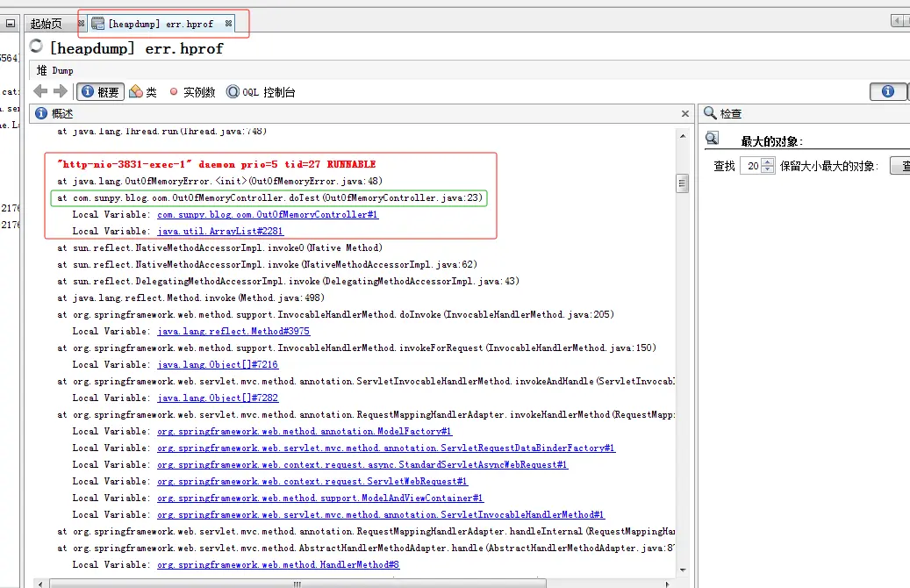Image resolution: width=910 pixels, height=588 pixels.
Task: Click the http-nio-3831-exec-1 thread header
Action: coord(216,164)
